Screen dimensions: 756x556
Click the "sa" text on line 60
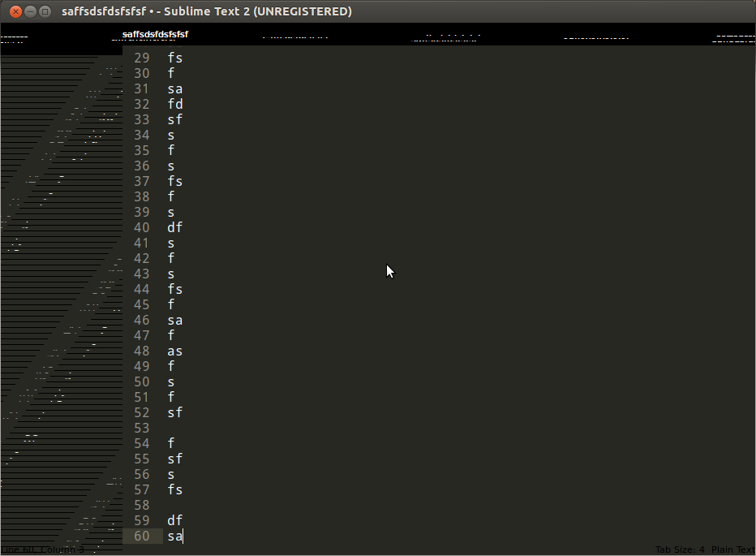(x=174, y=536)
